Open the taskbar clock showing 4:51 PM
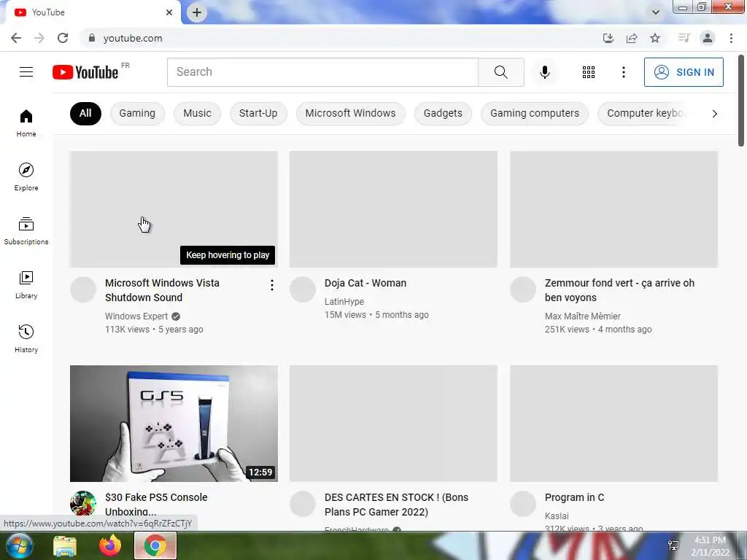 (710, 545)
